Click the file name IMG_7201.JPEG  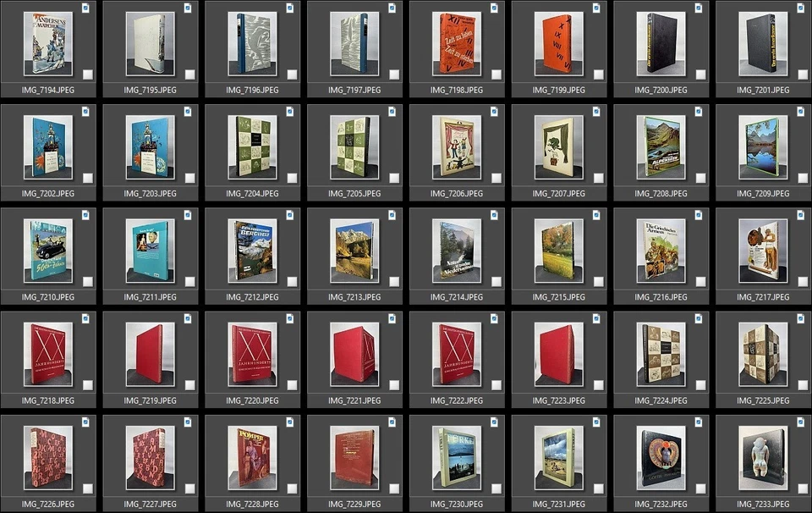[763, 91]
